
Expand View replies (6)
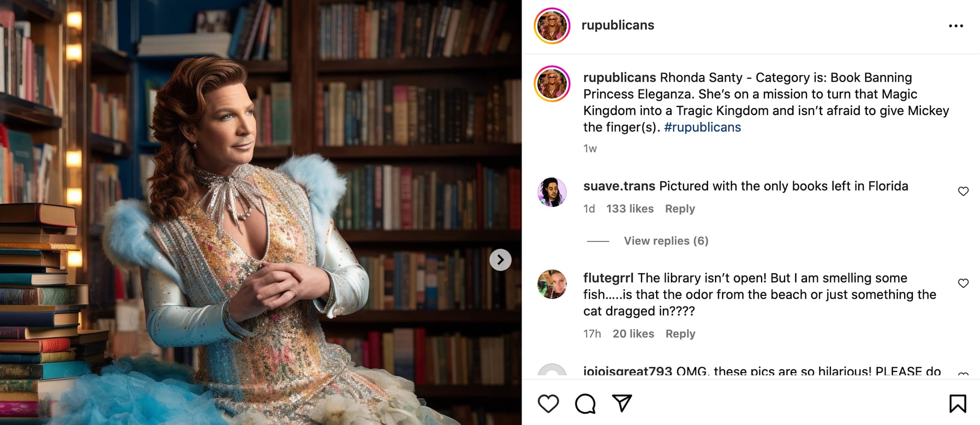666,241
